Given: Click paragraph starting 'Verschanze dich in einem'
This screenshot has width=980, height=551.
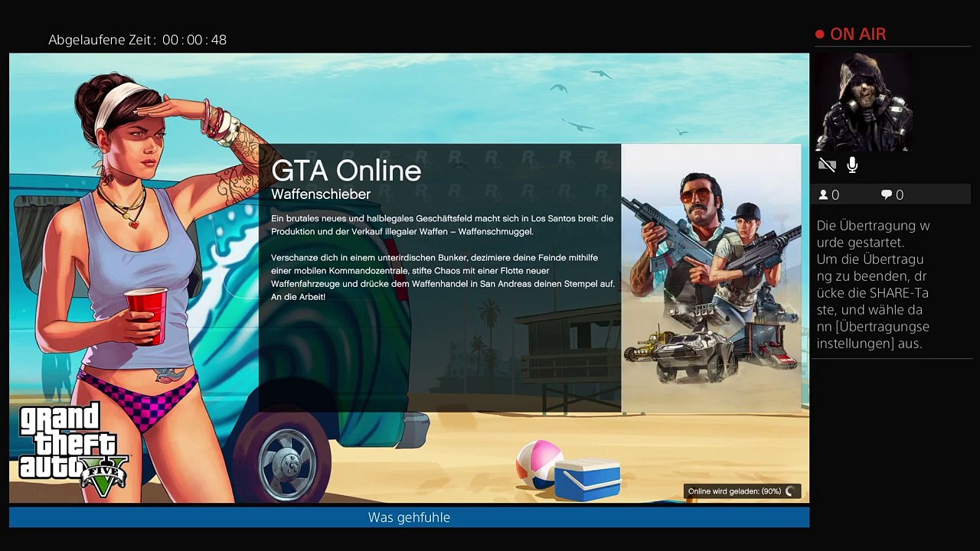Looking at the screenshot, I should (x=443, y=277).
